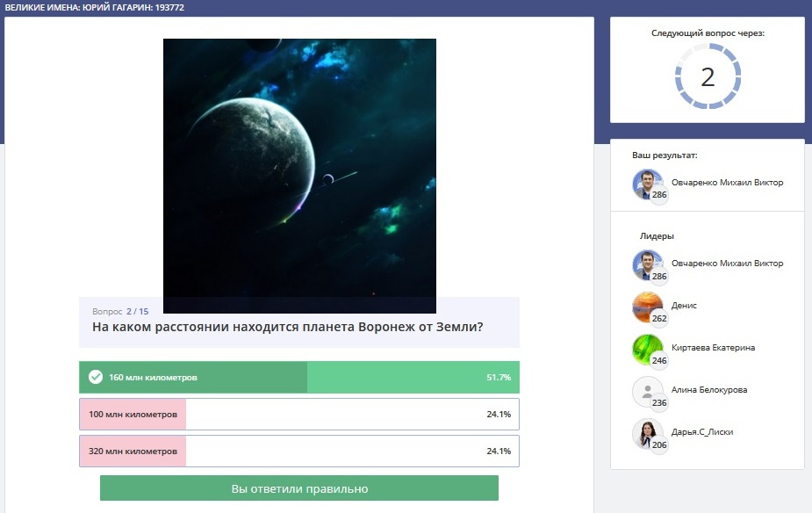
Task: Click the 262 score badge next to Денис
Action: [659, 318]
